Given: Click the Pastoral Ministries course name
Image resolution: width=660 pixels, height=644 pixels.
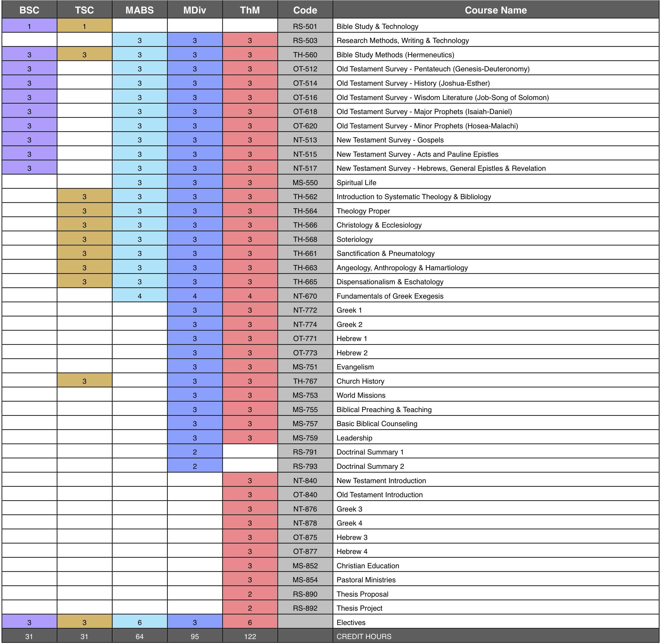Looking at the screenshot, I should tap(366, 580).
